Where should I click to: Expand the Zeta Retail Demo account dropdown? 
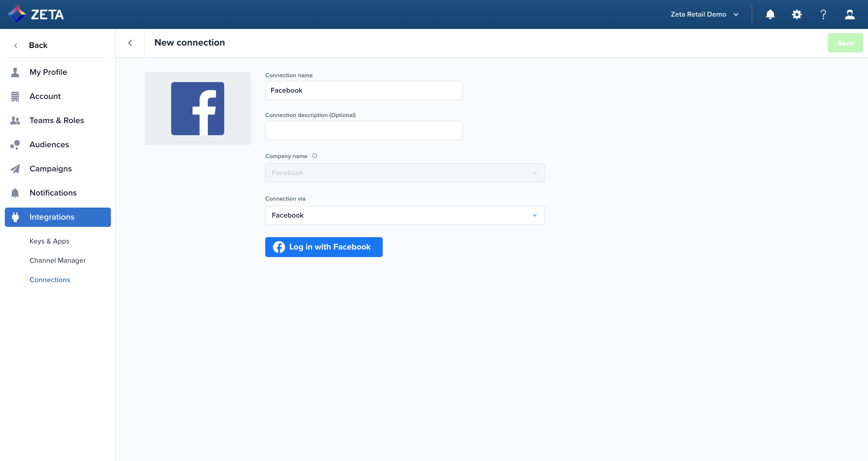(x=704, y=14)
